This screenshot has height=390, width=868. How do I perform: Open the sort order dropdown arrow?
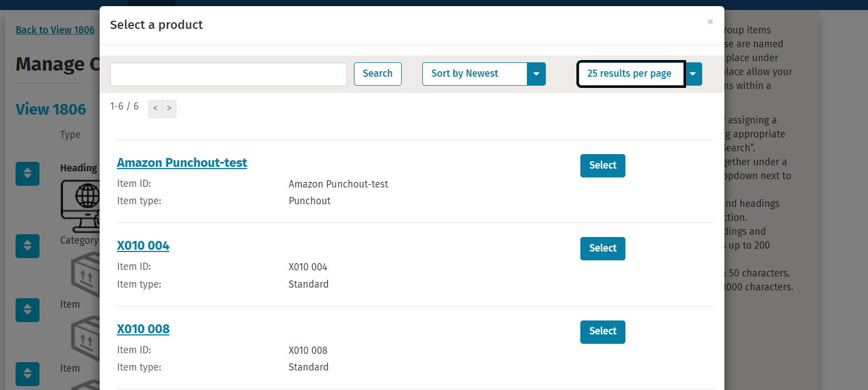pos(536,74)
